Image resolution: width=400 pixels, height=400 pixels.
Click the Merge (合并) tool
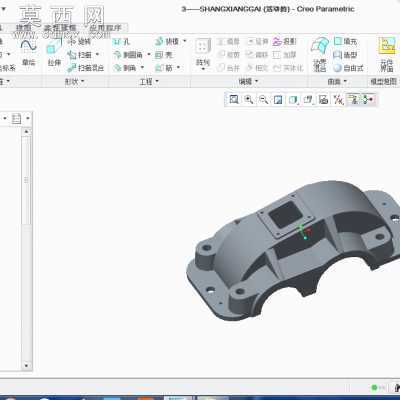(x=228, y=68)
